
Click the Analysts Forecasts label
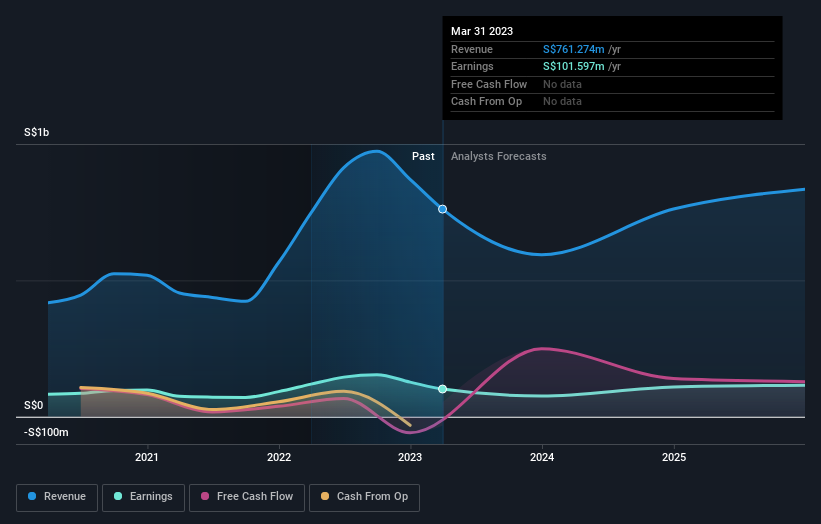pos(498,156)
